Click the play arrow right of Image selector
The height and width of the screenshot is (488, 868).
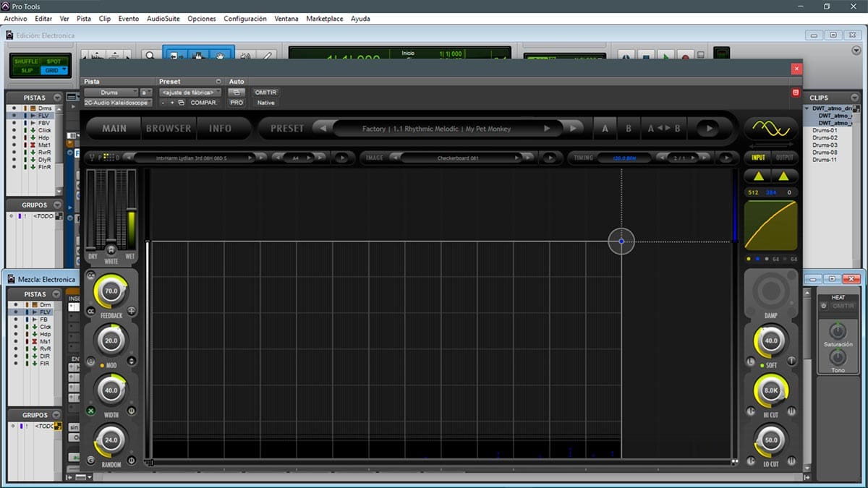click(x=550, y=158)
